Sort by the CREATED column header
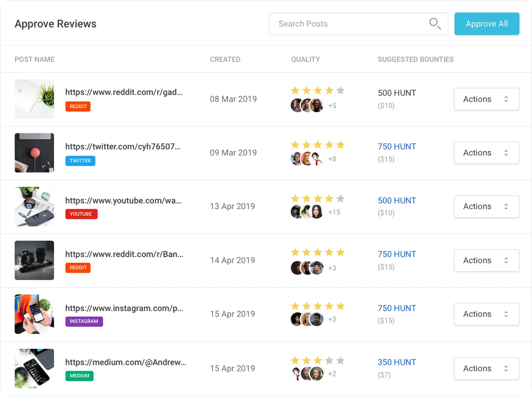Viewport: 532px width, 397px height. pyautogui.click(x=225, y=59)
